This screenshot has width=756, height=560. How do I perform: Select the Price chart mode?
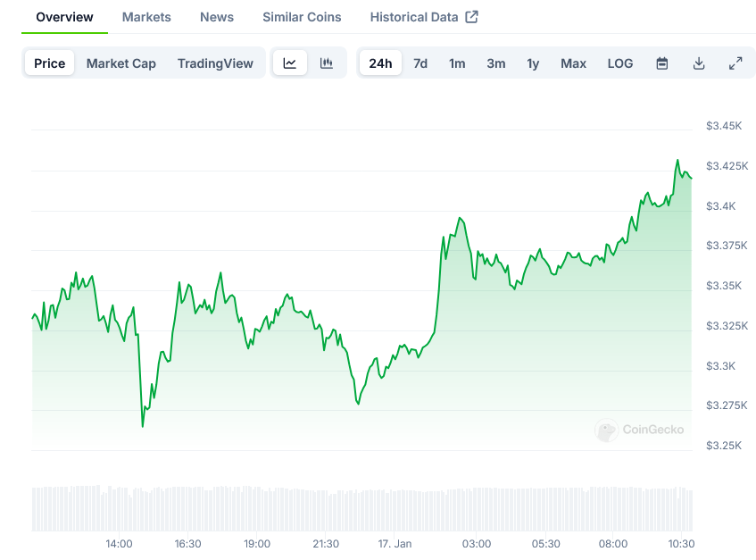pyautogui.click(x=50, y=63)
